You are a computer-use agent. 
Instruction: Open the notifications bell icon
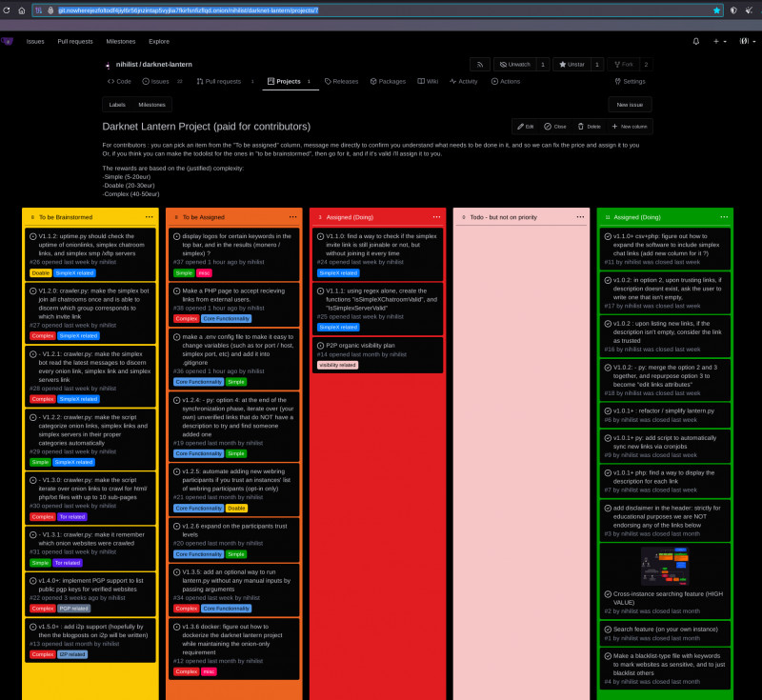click(695, 42)
